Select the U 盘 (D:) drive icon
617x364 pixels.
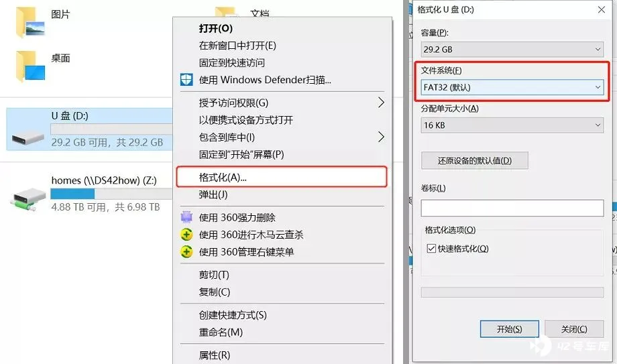click(27, 137)
